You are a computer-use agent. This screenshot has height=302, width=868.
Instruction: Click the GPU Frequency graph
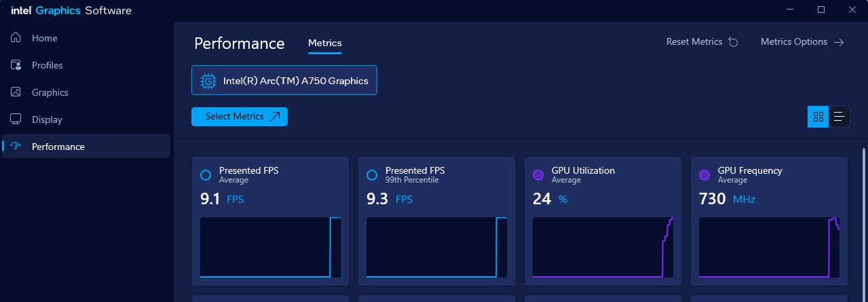[769, 248]
